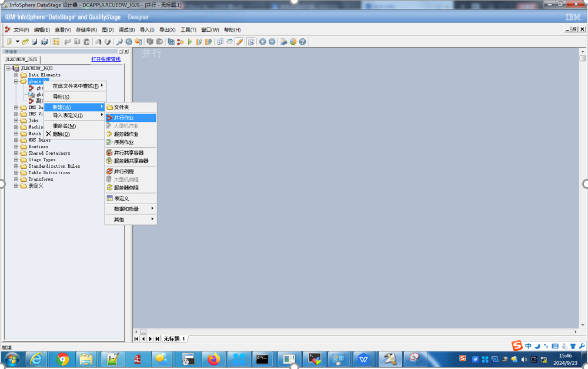Open the dropdown arrow beside the New icon
The width and height of the screenshot is (588, 369).
(x=17, y=42)
